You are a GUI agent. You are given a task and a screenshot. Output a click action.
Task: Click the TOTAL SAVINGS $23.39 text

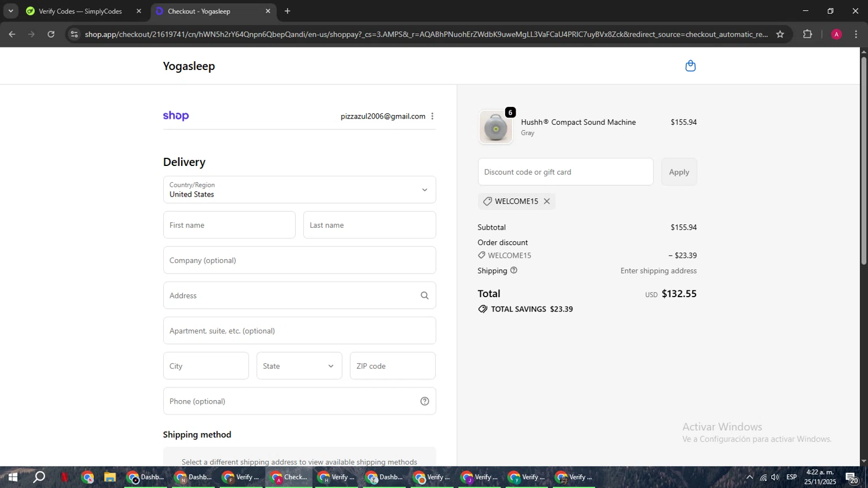point(532,309)
